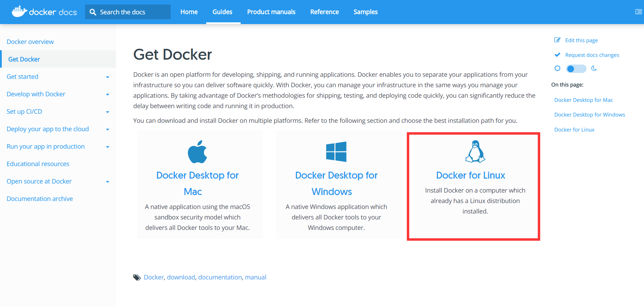The height and width of the screenshot is (307, 644).
Task: Click the Apple logo icon
Action: (x=197, y=152)
